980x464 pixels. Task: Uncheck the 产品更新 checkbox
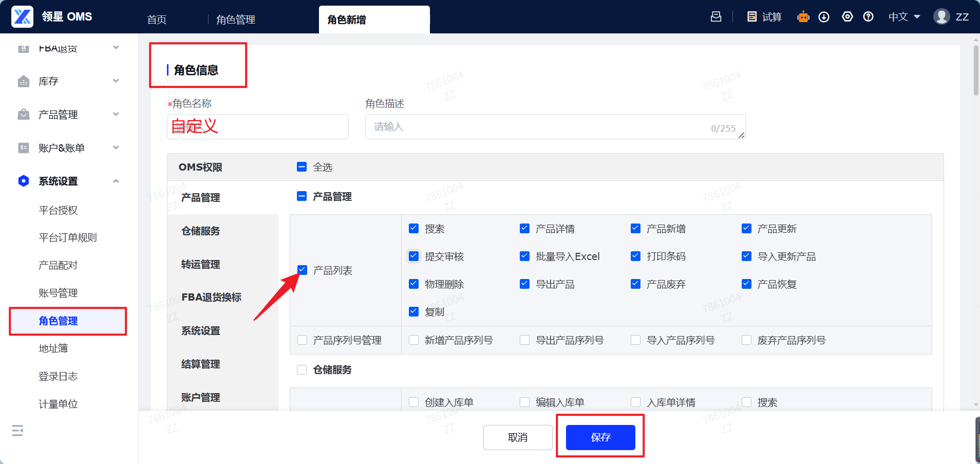coord(746,228)
